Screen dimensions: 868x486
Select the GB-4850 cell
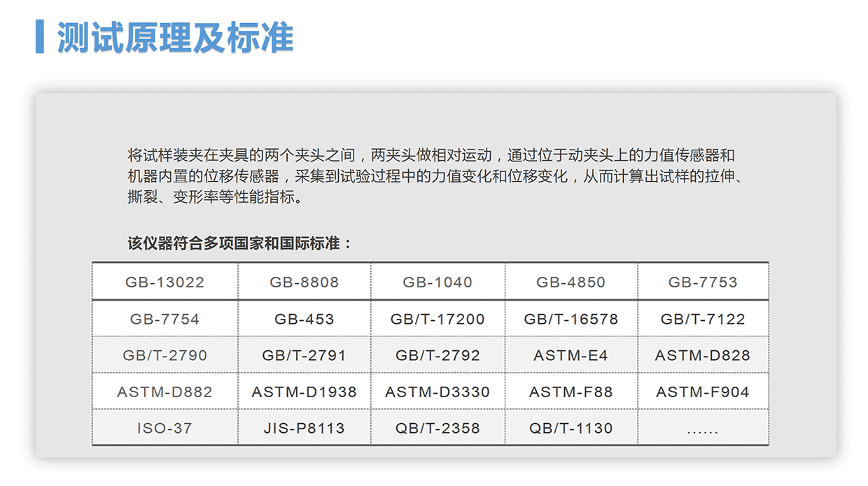(x=571, y=283)
